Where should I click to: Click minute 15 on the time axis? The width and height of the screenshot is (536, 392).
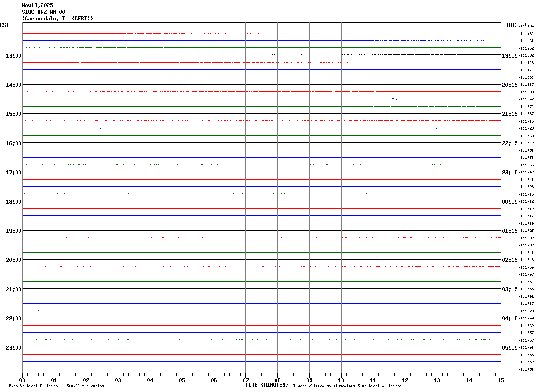[x=501, y=380]
